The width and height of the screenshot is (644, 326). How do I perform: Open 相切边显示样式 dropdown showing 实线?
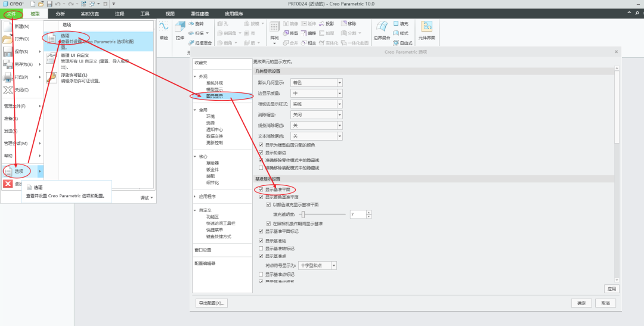pyautogui.click(x=316, y=104)
